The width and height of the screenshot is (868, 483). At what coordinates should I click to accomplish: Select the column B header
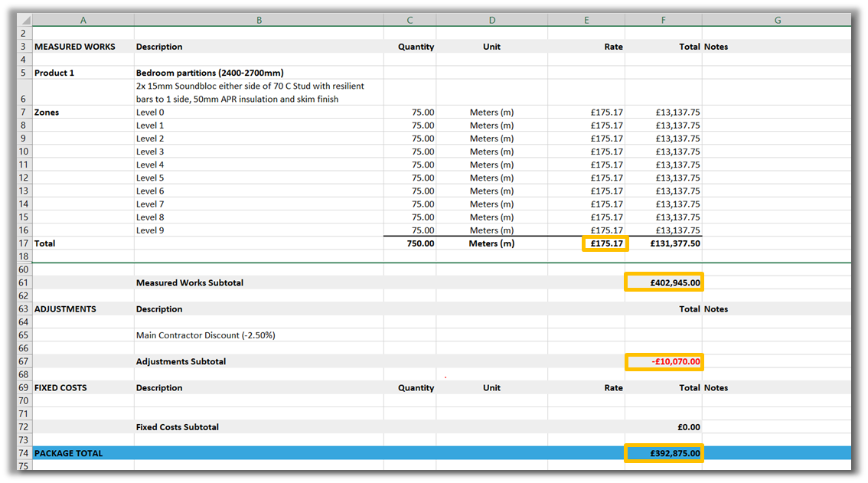tap(259, 21)
